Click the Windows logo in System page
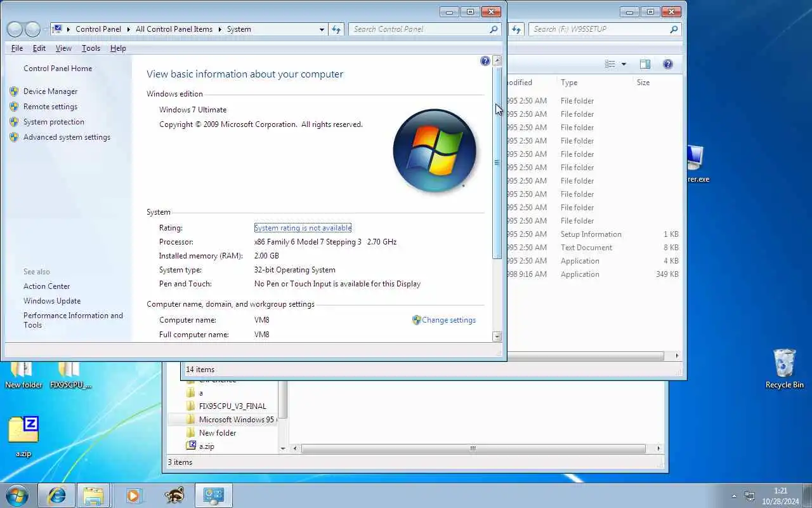 435,151
